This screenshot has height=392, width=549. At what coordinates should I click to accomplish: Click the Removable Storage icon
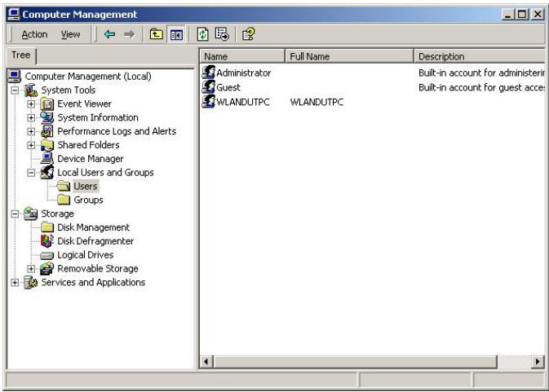[47, 269]
